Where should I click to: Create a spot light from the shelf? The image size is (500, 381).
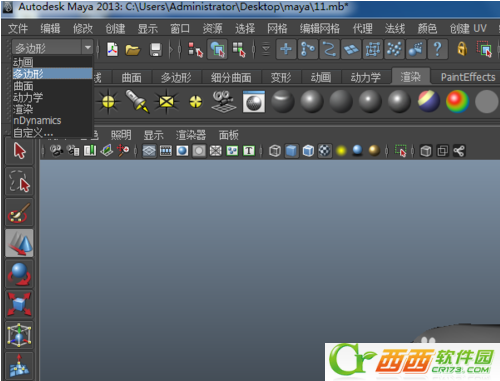(137, 101)
